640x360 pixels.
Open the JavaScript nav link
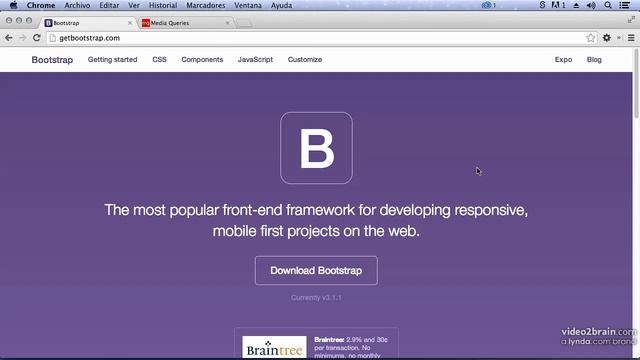pos(255,60)
